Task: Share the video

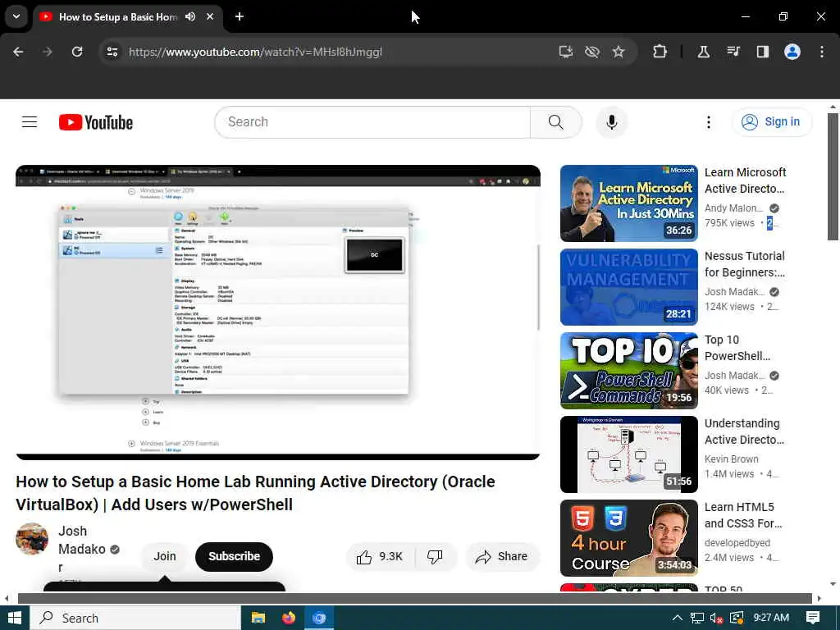Action: click(x=502, y=557)
